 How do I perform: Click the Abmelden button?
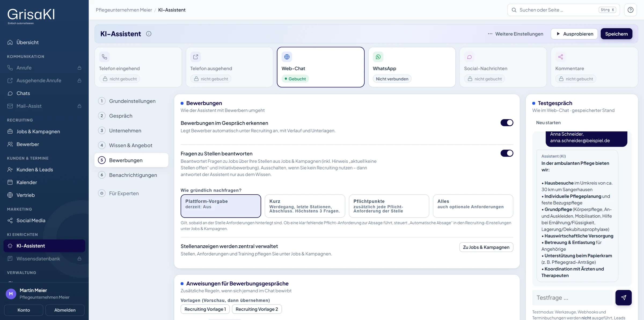[65, 310]
